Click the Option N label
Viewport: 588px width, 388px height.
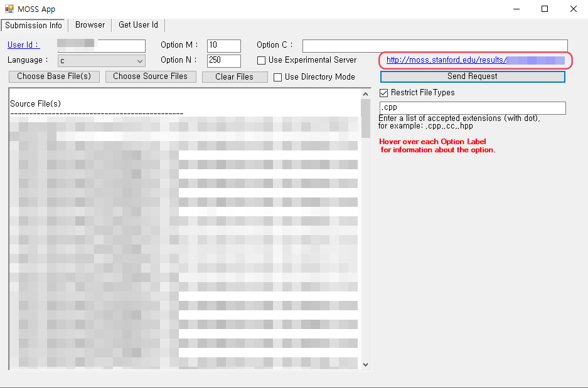(178, 60)
